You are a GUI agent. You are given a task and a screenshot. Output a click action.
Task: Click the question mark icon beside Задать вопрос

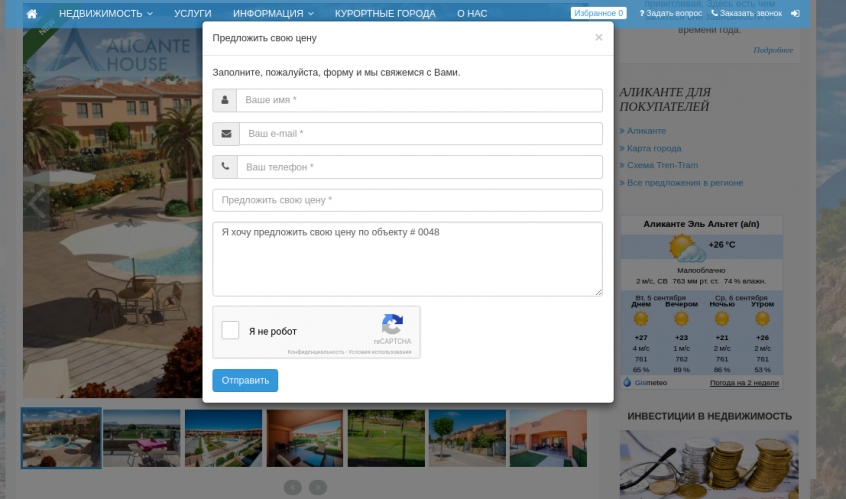tap(642, 14)
